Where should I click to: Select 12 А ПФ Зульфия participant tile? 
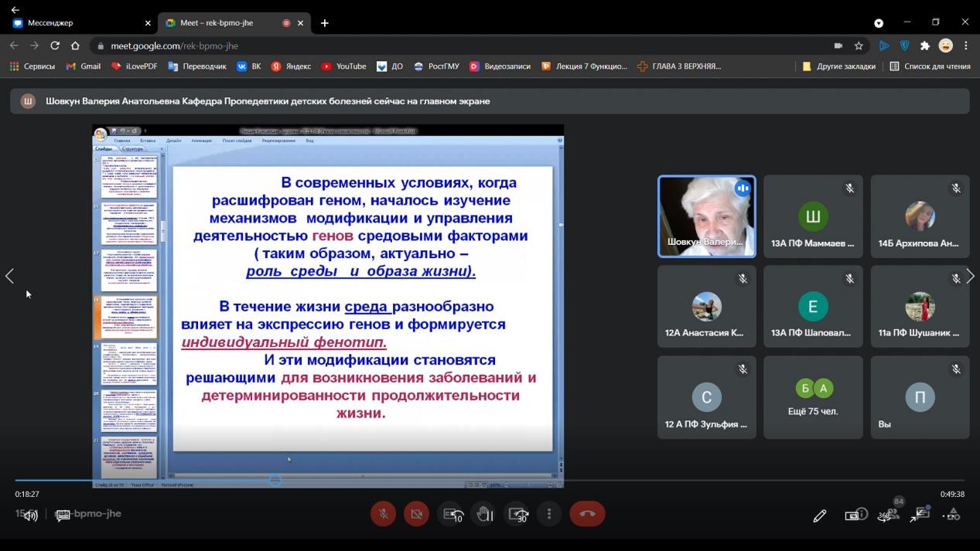pos(706,397)
